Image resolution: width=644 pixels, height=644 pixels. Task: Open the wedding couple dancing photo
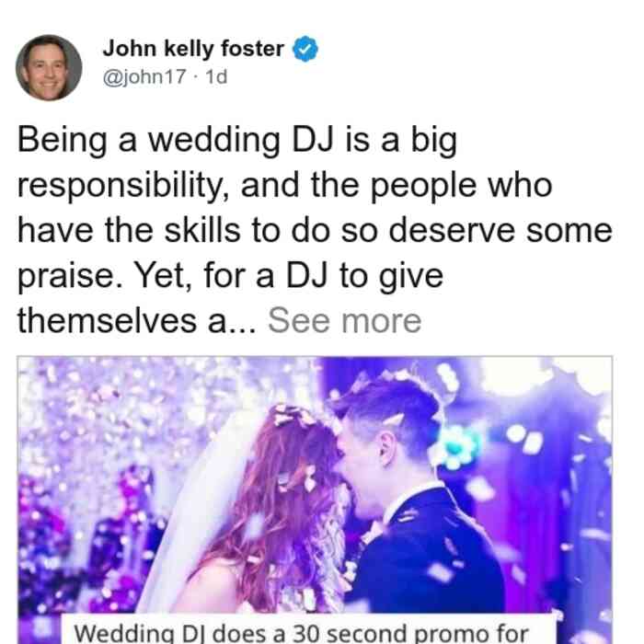click(x=315, y=500)
